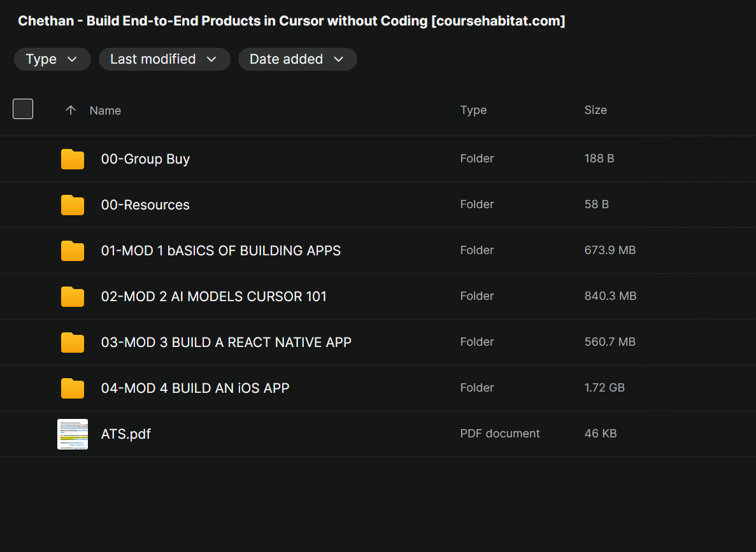
Task: Click the 00-Group Buy folder icon
Action: click(x=73, y=159)
